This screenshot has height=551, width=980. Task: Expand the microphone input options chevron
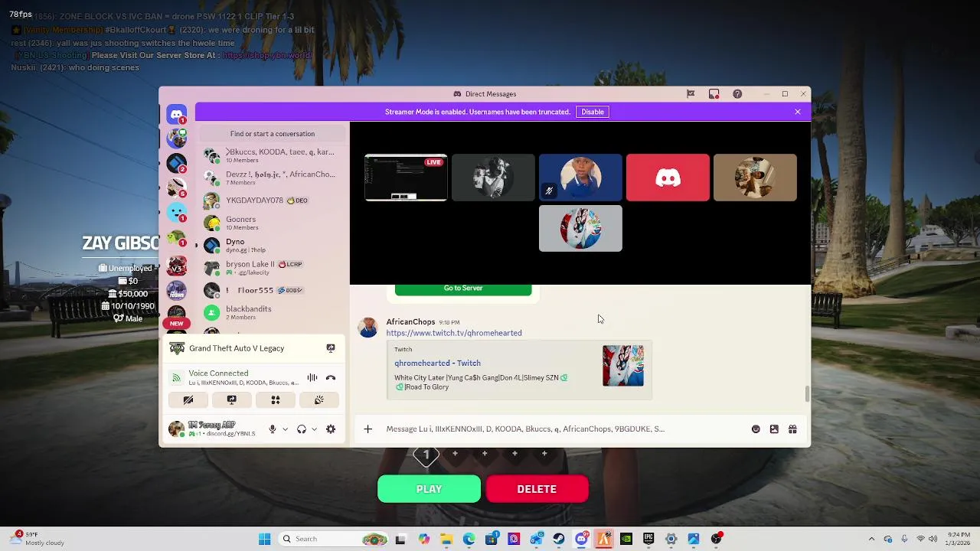(x=285, y=429)
